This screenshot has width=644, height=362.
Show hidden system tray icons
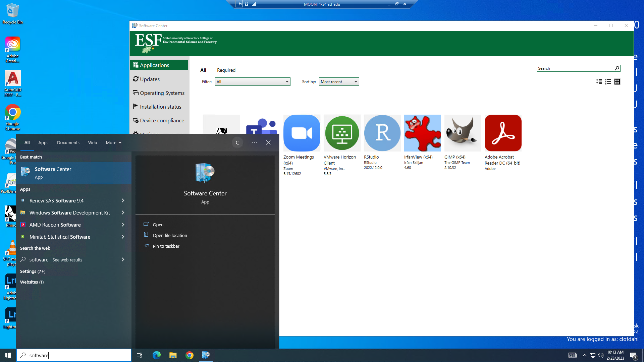coord(584,355)
